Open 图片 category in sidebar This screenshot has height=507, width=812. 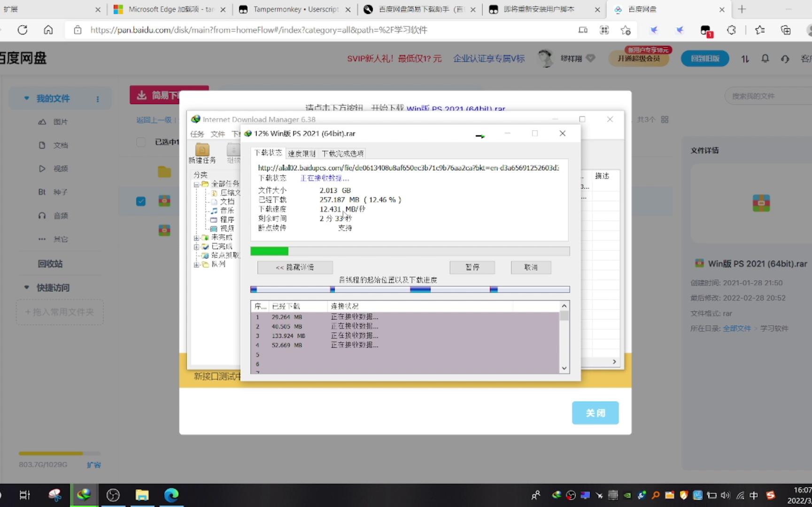click(x=60, y=122)
